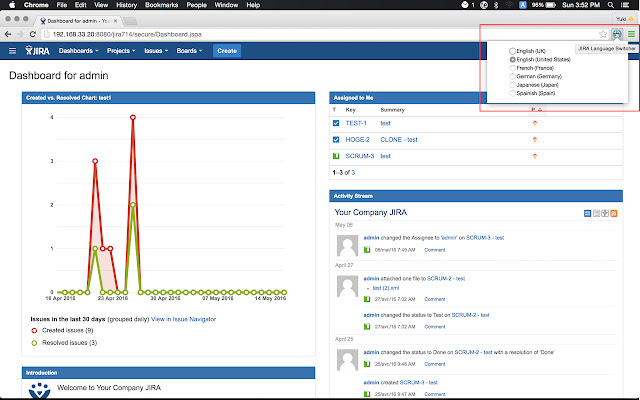
Task: Go back to the previous page
Action: pyautogui.click(x=8, y=34)
